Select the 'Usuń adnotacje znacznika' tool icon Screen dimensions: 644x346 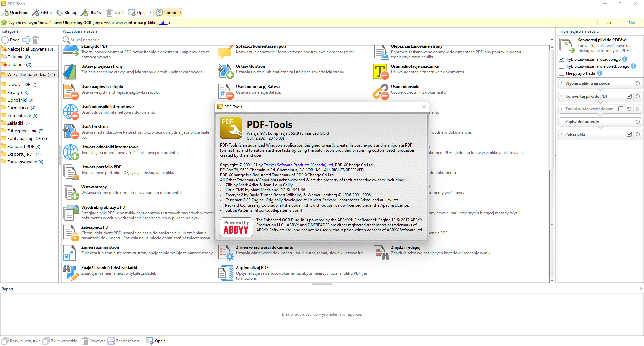[x=381, y=71]
